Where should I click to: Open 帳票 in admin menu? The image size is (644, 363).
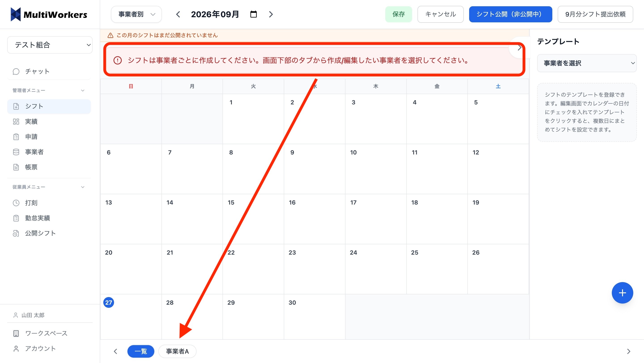pos(49,167)
